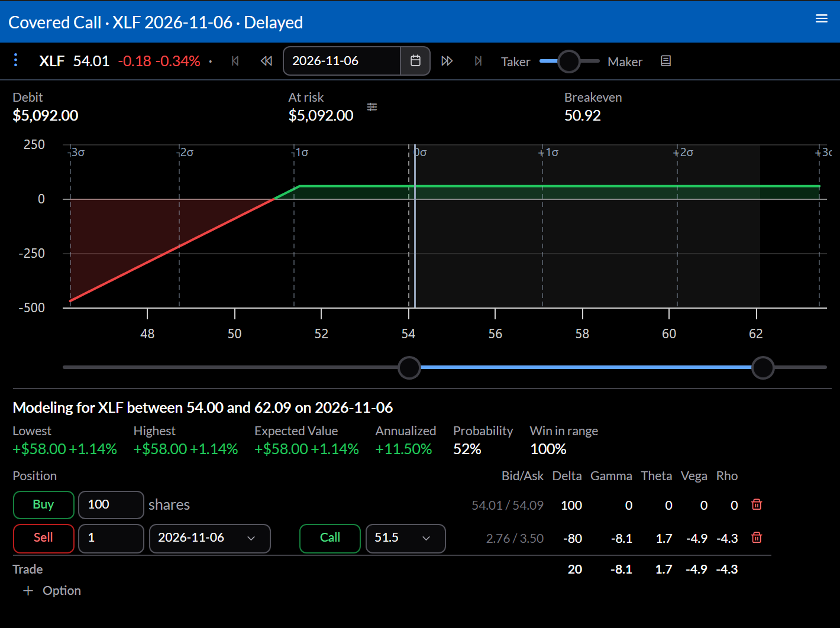Click the Gamma column header
This screenshot has height=628, width=840.
pyautogui.click(x=611, y=476)
